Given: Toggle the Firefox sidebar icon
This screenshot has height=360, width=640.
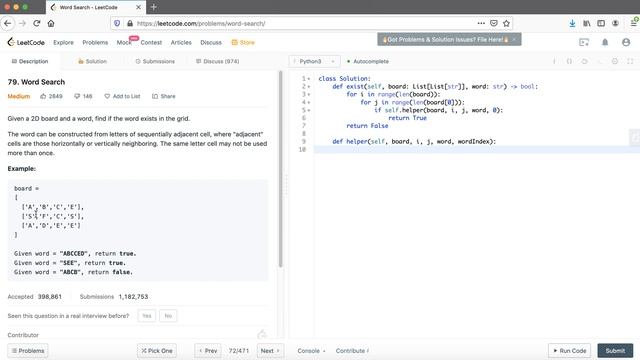Looking at the screenshot, I should click(x=601, y=23).
